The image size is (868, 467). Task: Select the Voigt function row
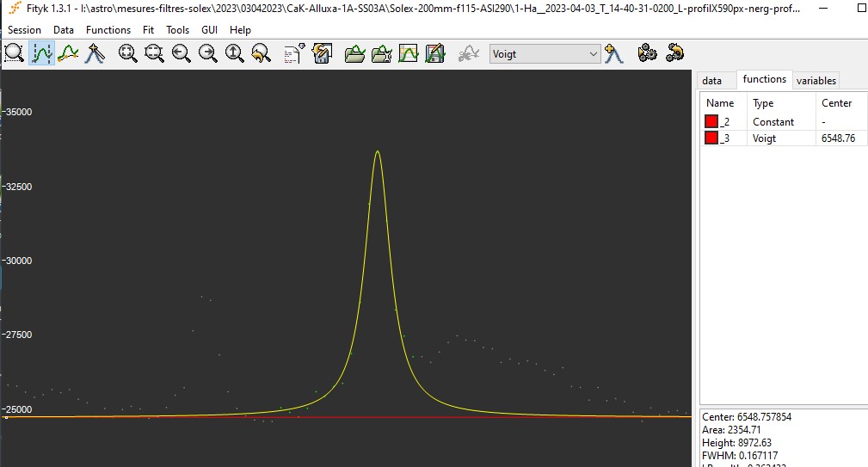(784, 138)
